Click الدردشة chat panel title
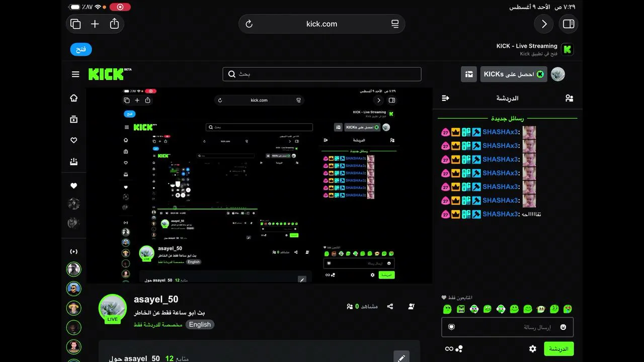This screenshot has height=362, width=644. 507,98
